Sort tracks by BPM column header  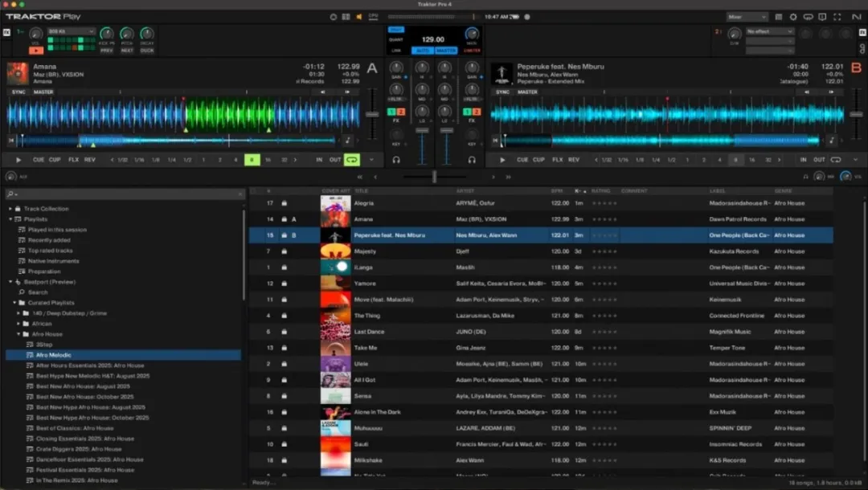coord(556,191)
